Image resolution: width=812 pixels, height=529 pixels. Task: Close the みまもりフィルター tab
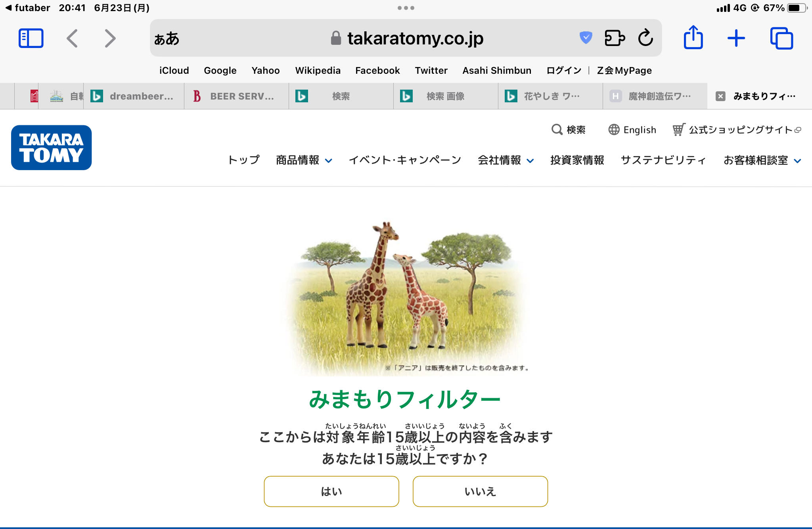pyautogui.click(x=720, y=96)
